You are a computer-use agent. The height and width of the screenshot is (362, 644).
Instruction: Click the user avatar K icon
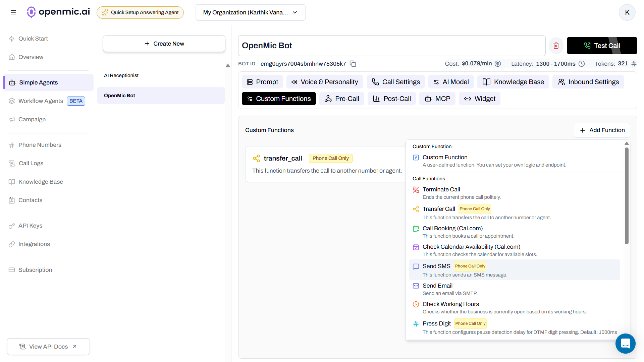pos(627,12)
